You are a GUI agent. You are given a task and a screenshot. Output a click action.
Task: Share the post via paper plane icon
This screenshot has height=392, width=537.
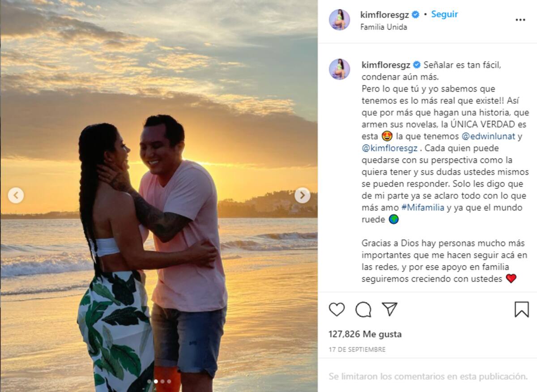(x=389, y=309)
